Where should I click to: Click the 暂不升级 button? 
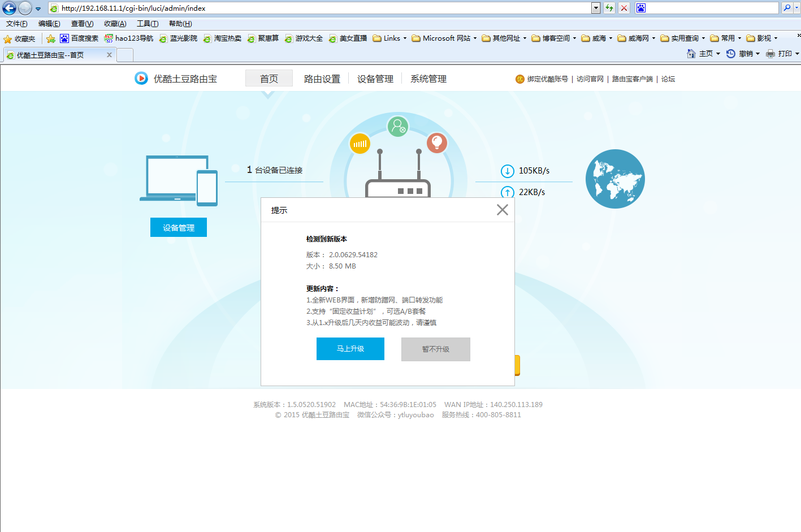click(x=436, y=349)
